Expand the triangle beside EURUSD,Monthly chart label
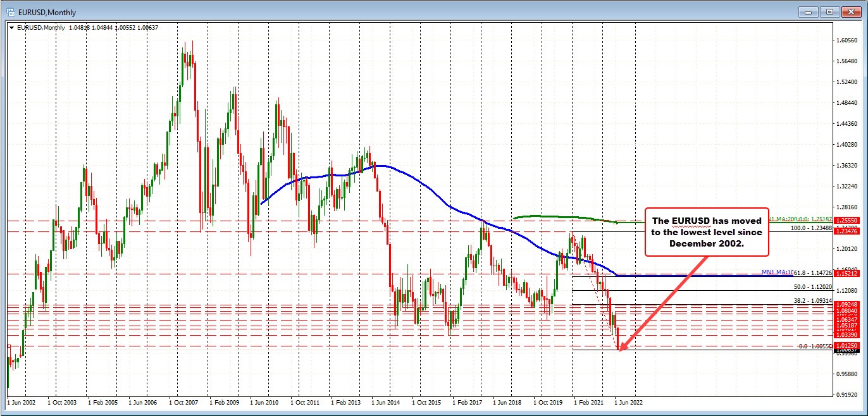 (x=11, y=27)
